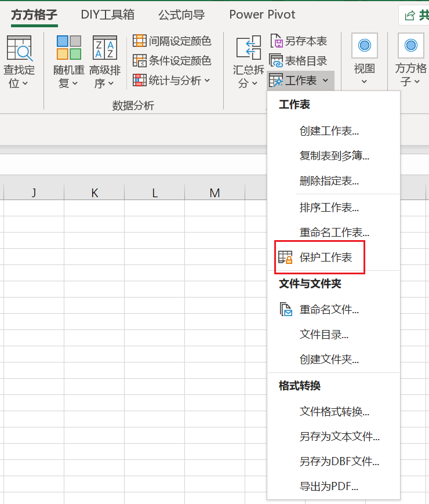Select column M header
Screen dimensions: 429x504
(214, 192)
